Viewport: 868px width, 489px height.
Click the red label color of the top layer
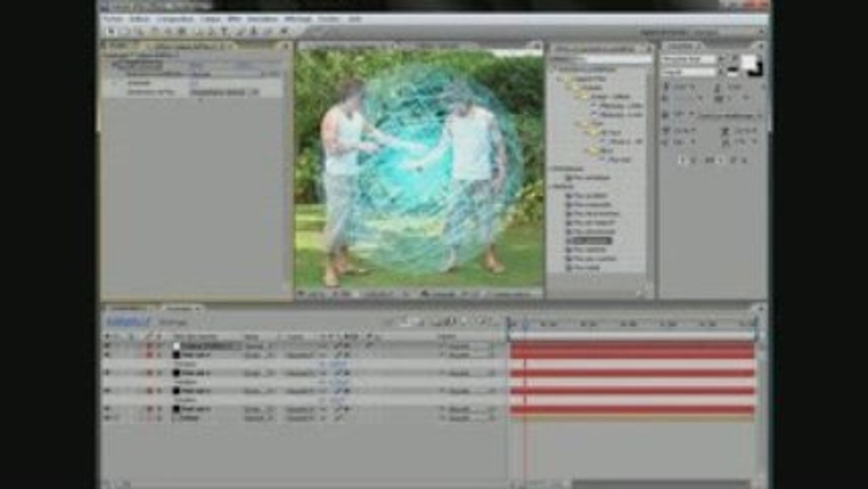tap(149, 346)
